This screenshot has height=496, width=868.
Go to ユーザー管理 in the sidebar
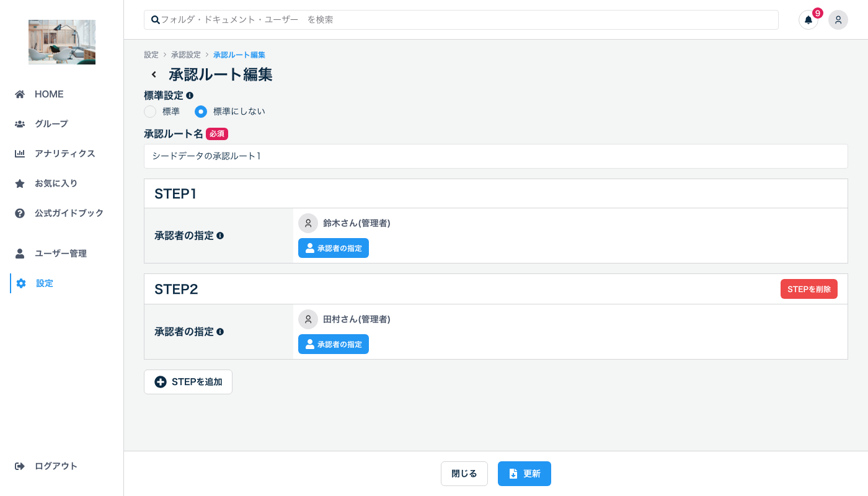60,254
